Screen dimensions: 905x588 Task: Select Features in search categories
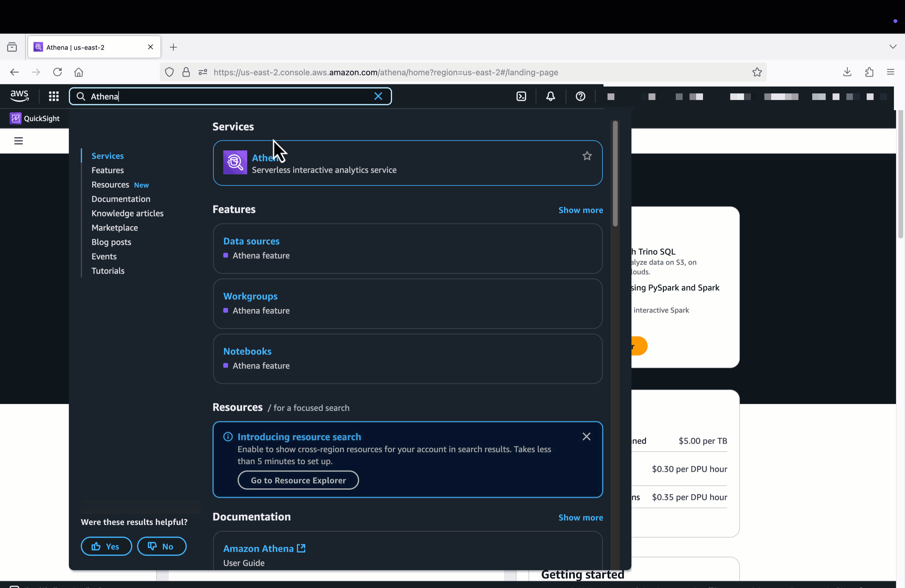(x=108, y=170)
